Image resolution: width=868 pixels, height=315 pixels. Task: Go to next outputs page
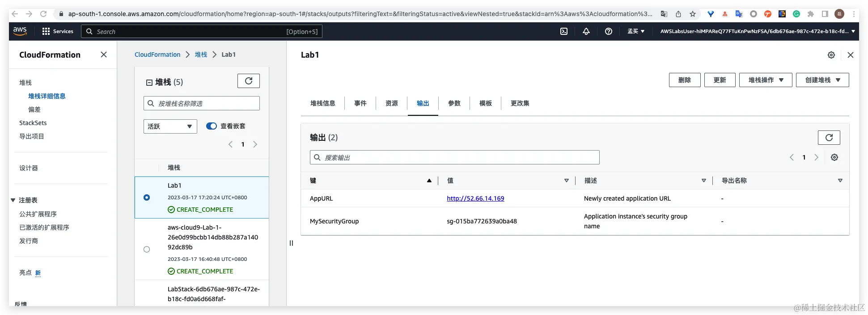[817, 157]
